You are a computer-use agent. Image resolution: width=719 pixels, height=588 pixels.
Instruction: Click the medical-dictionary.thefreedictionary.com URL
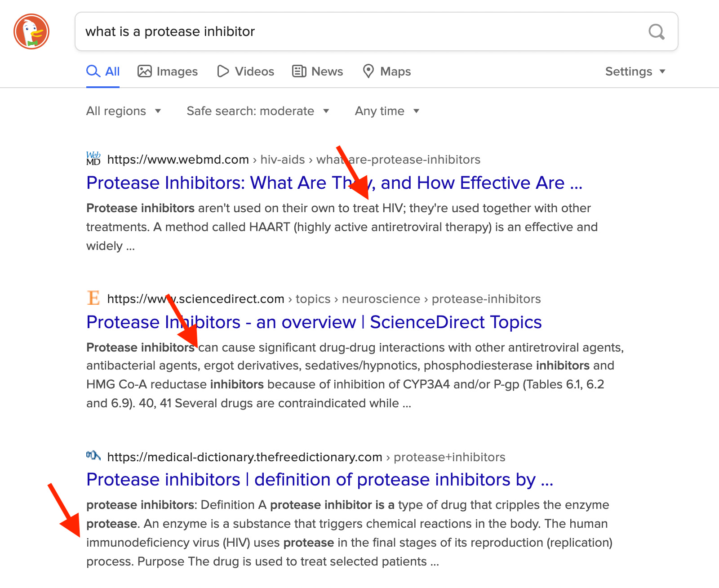[306, 457]
